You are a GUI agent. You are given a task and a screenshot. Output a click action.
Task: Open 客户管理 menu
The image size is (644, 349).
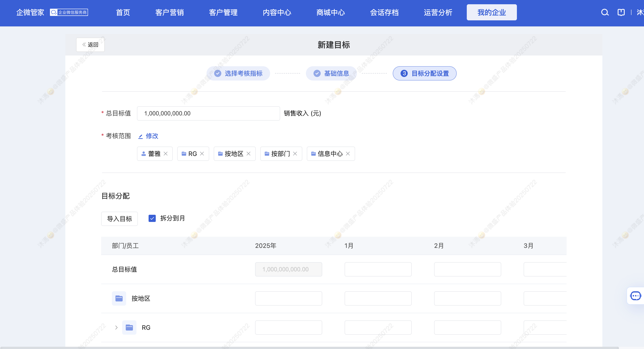click(223, 13)
